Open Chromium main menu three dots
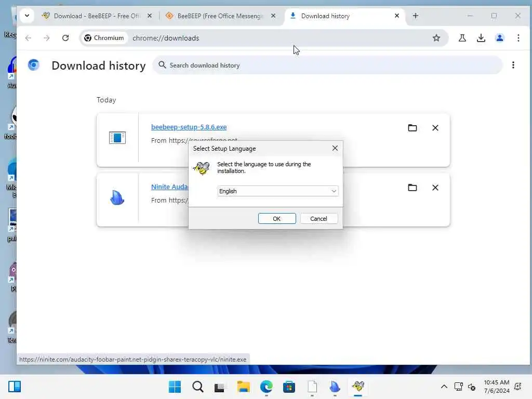This screenshot has width=532, height=399. 518,38
